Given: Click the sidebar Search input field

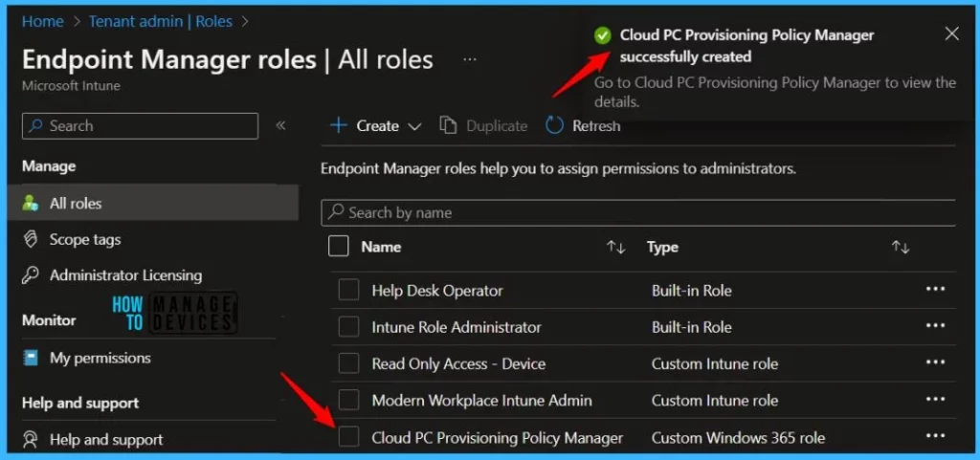Looking at the screenshot, I should (x=140, y=126).
